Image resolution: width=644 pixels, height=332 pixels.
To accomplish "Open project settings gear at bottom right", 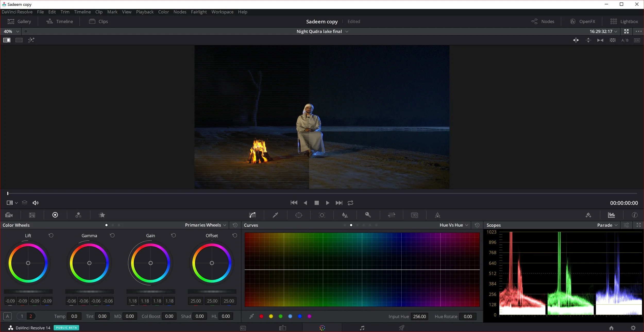I will click(x=634, y=328).
